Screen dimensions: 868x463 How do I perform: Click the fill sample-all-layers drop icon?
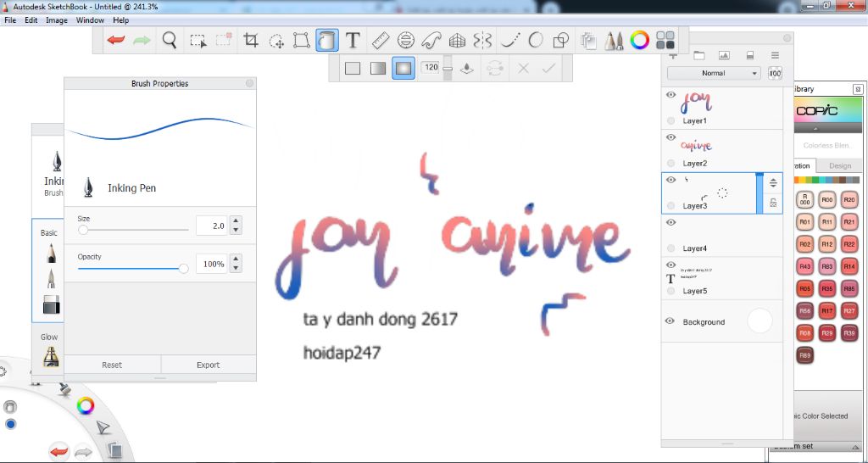(467, 68)
